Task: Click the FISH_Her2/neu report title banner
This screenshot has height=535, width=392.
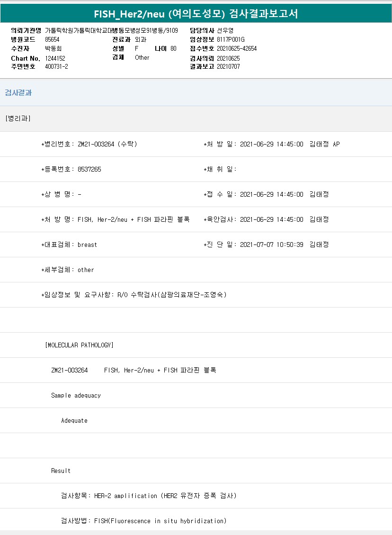Action: click(196, 13)
